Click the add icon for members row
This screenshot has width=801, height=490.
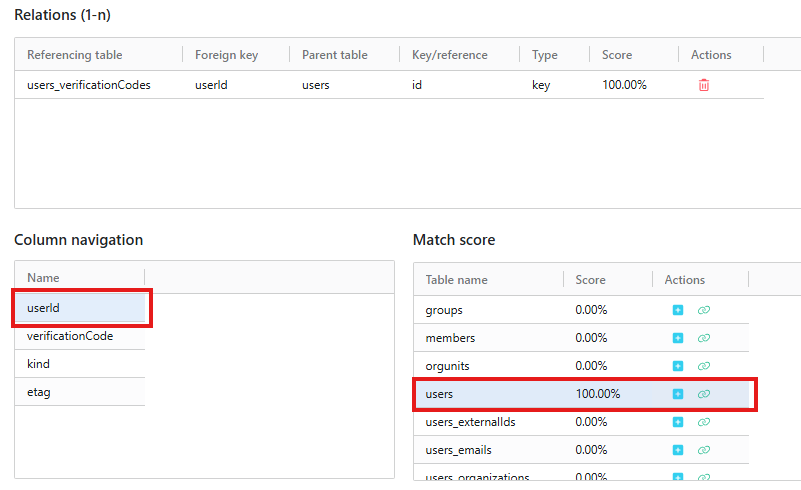[677, 338]
